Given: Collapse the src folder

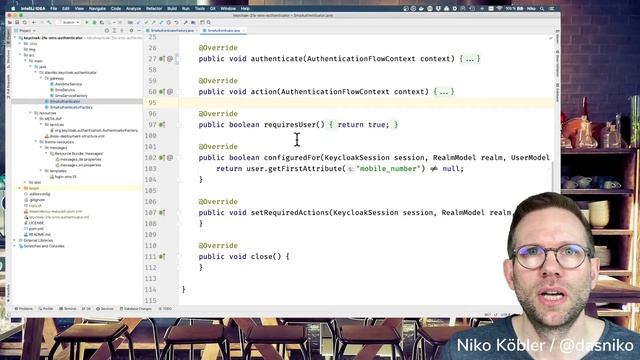Looking at the screenshot, I should (x=20, y=55).
